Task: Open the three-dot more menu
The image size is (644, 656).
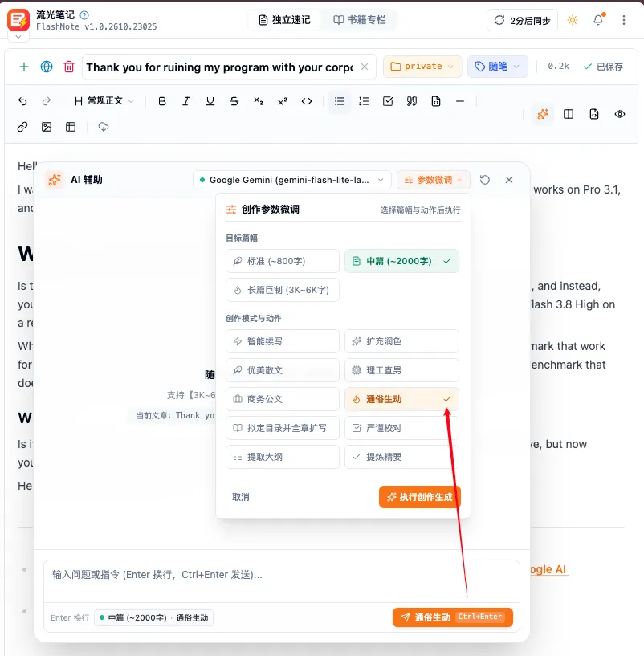Action: 623,20
